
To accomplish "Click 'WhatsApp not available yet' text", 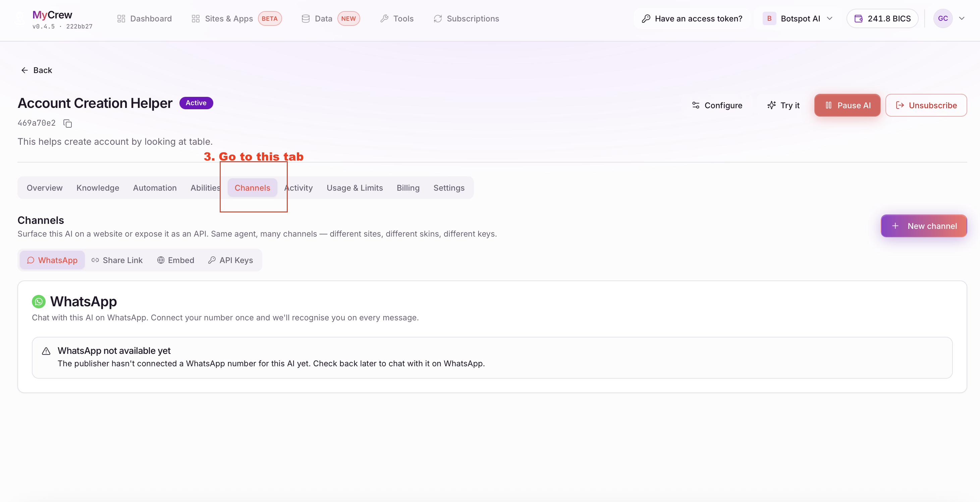I will coord(114,351).
